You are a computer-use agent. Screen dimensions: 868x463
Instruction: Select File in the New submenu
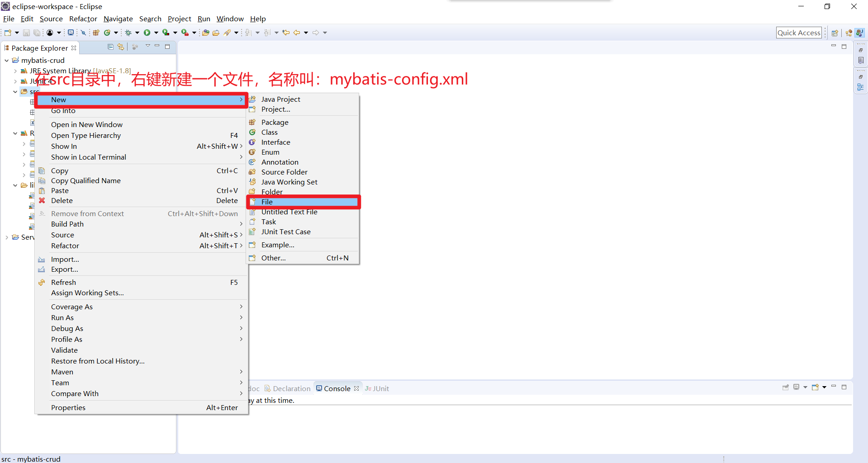[x=303, y=202]
